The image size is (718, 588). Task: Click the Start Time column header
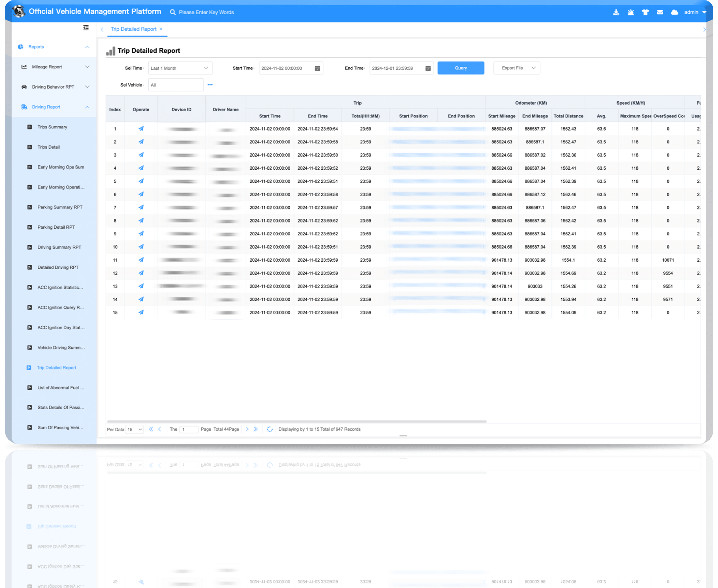[270, 116]
